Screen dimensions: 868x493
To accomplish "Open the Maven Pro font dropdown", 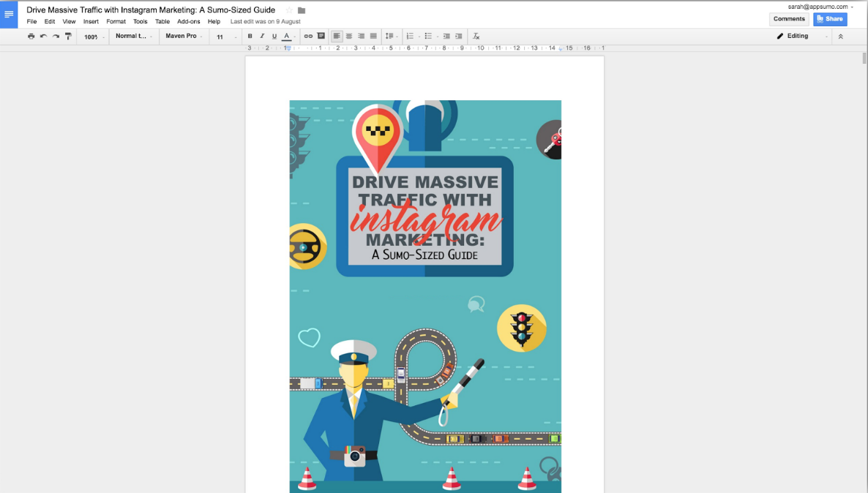I will click(183, 36).
